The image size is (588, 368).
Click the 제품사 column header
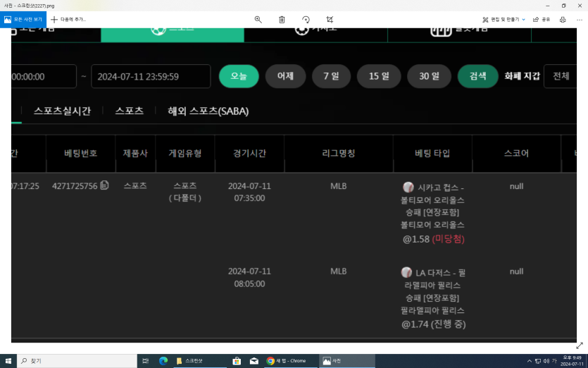pos(135,153)
